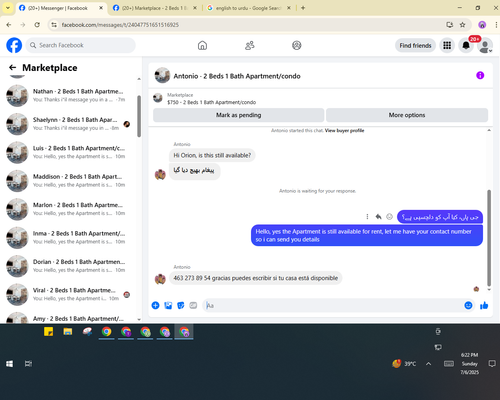Screen dimensions: 500x400
Task: Click the $750 listing thumbnail
Action: (x=158, y=98)
